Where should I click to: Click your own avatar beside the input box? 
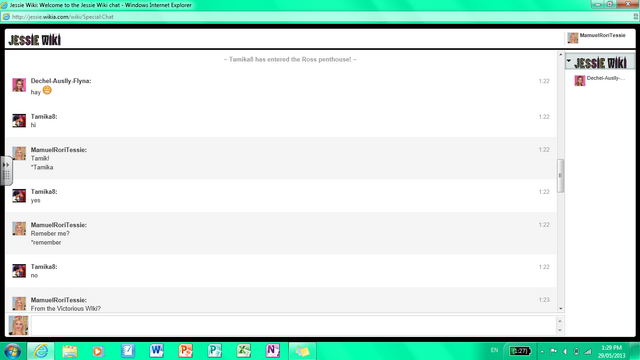[x=18, y=325]
